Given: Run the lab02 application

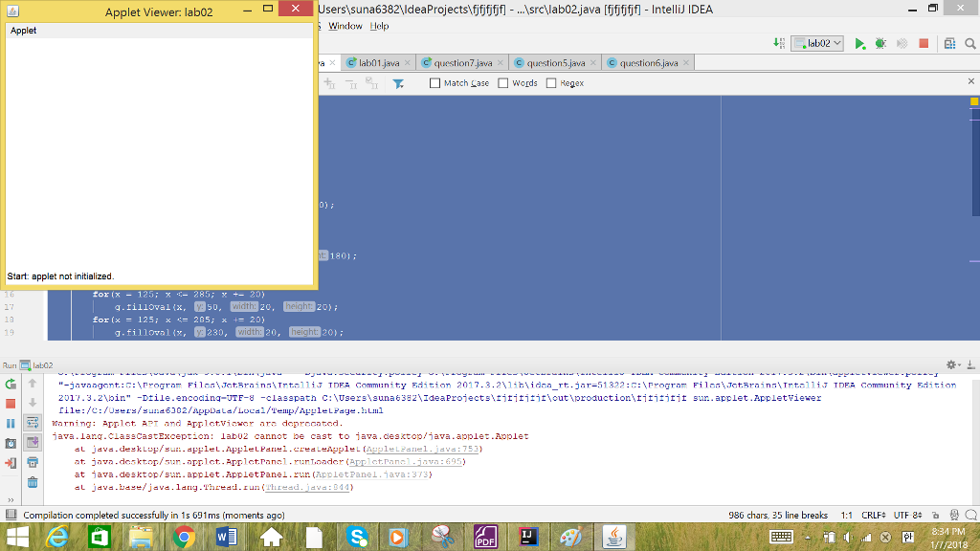Looking at the screenshot, I should (860, 42).
